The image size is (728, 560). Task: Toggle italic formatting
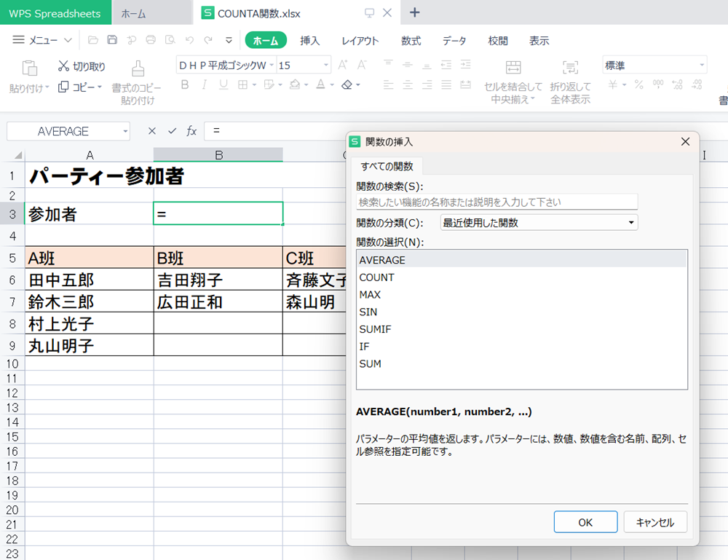(205, 84)
